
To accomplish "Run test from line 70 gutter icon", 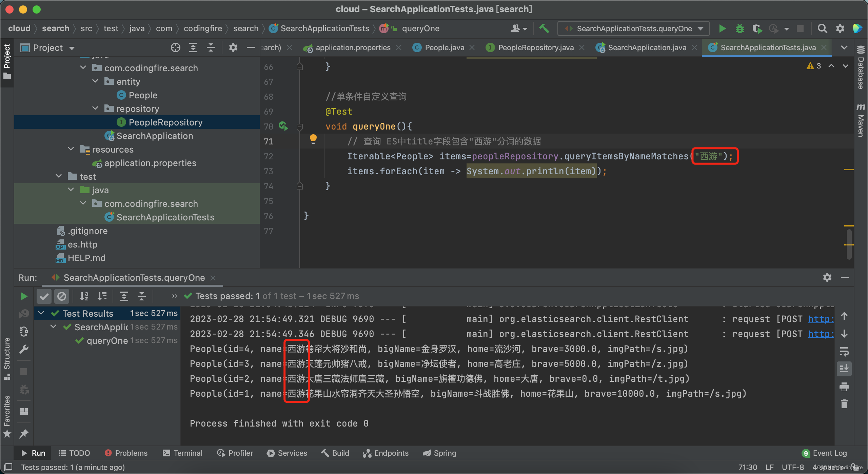I will coord(283,126).
